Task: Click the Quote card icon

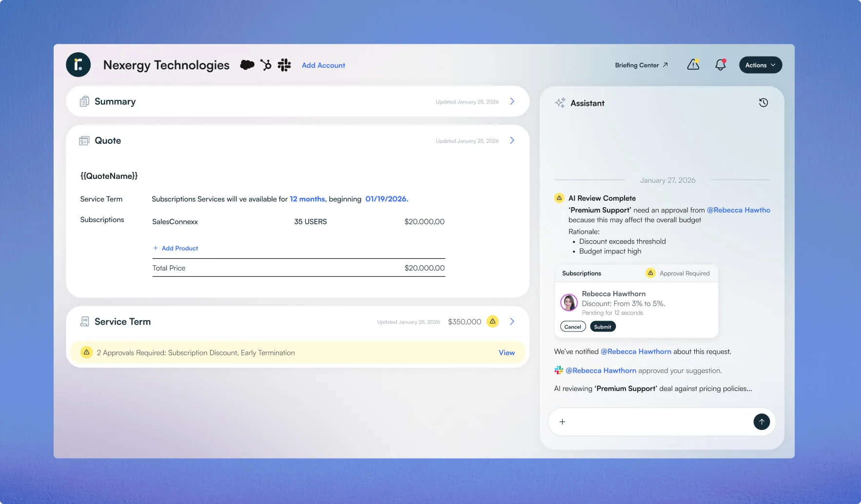Action: tap(84, 140)
